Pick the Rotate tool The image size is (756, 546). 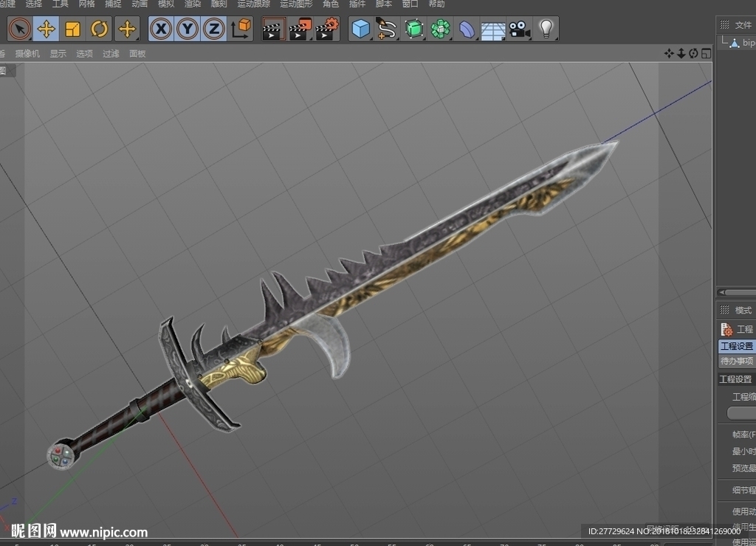point(100,29)
